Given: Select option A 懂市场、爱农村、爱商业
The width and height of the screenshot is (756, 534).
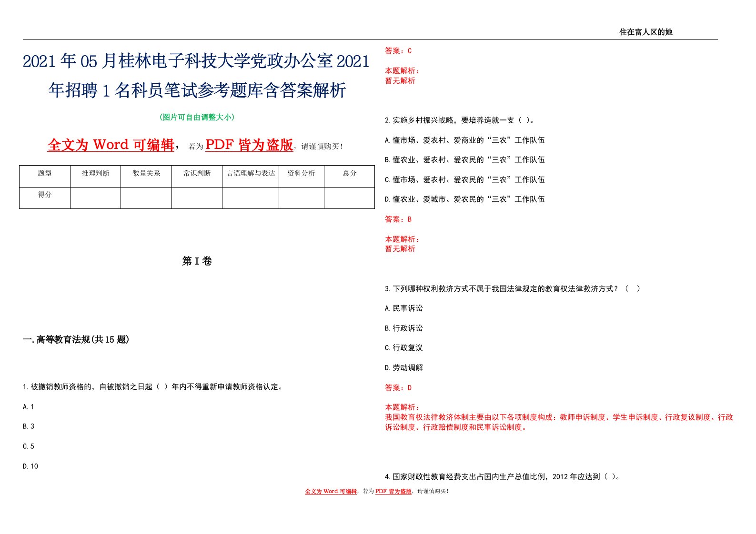Looking at the screenshot, I should tap(464, 140).
